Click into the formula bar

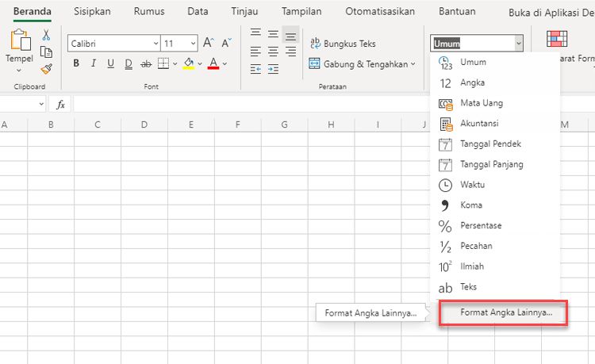coord(251,104)
